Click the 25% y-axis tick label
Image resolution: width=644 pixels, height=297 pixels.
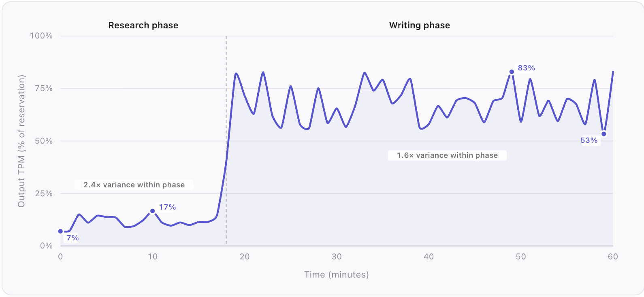click(x=44, y=193)
